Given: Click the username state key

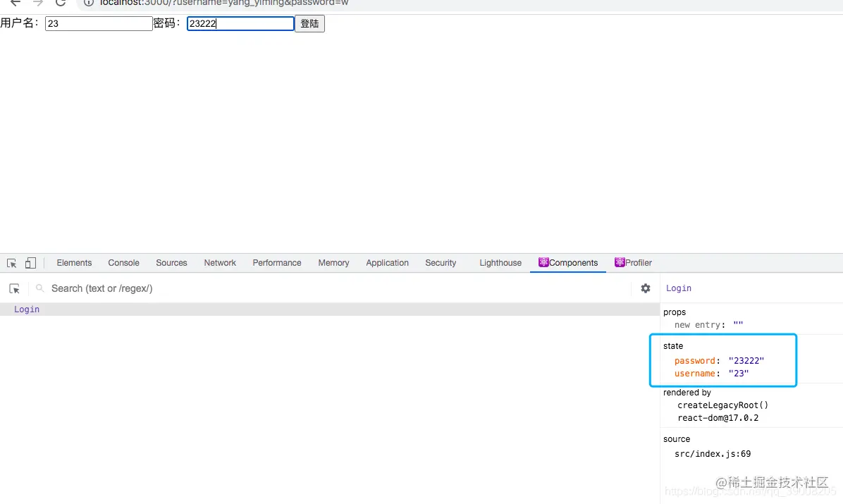Looking at the screenshot, I should click(694, 374).
